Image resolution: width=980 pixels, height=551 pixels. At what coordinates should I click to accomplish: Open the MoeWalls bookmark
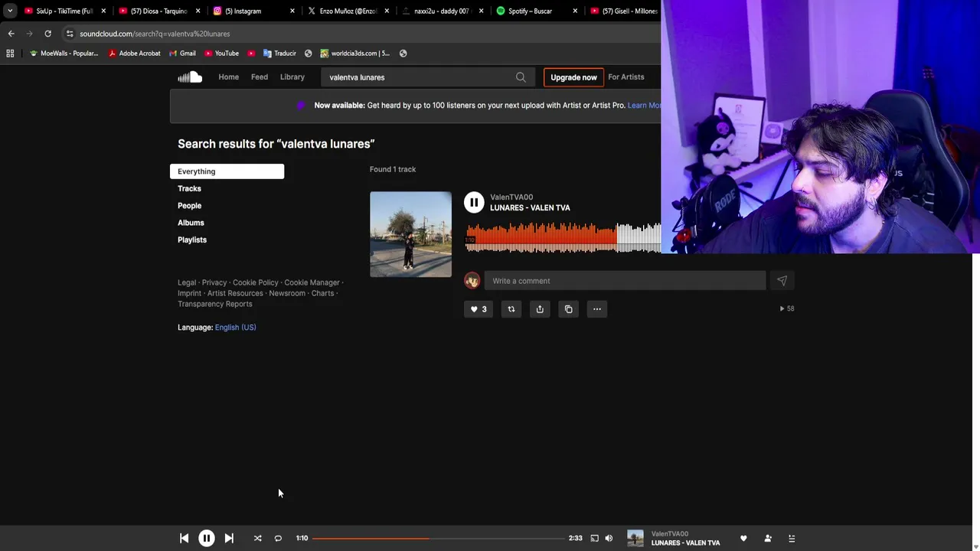tap(64, 54)
